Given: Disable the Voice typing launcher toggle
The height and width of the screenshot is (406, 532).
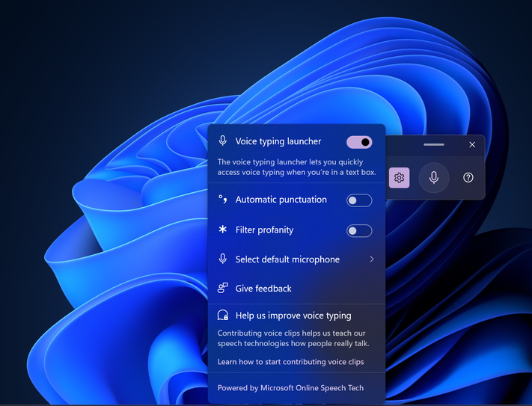Looking at the screenshot, I should click(359, 142).
